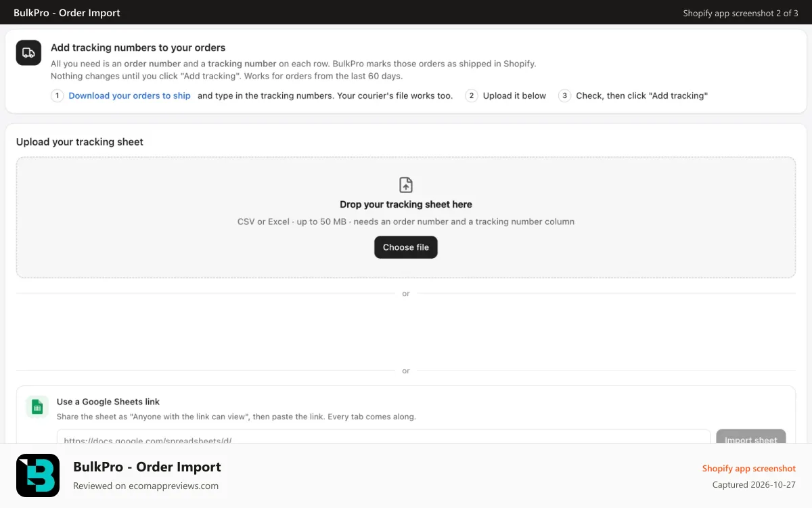Viewport: 812px width, 508px height.
Task: Click the delivery truck icon
Action: click(28, 53)
